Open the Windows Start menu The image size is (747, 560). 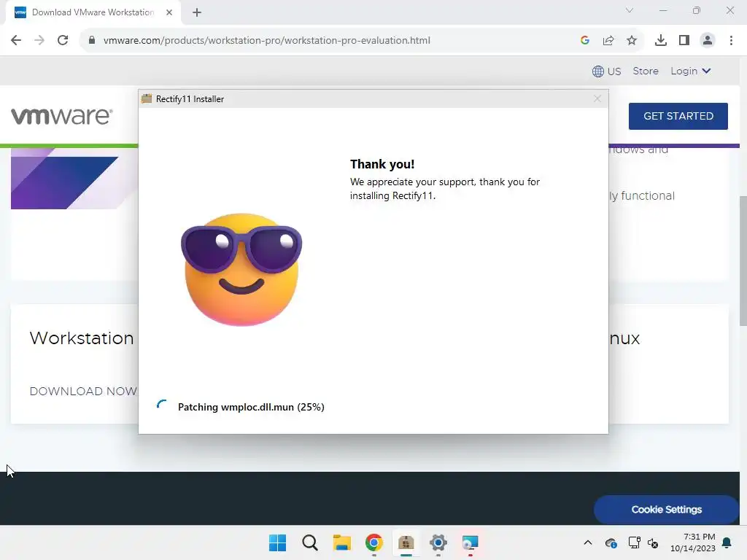coord(278,542)
